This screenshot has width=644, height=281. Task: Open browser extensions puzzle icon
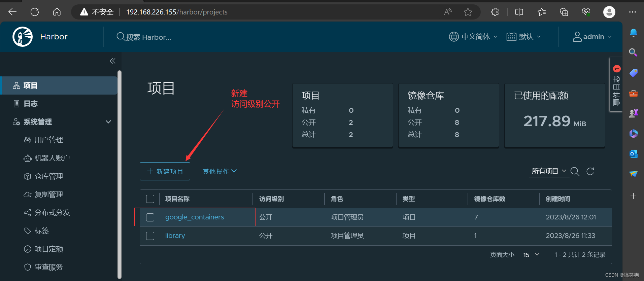click(495, 12)
